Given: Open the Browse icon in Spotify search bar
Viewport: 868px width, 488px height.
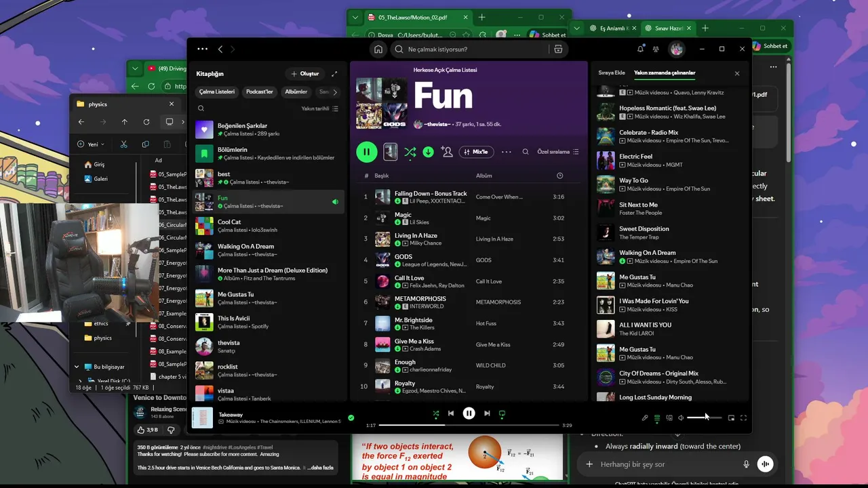Looking at the screenshot, I should point(558,49).
